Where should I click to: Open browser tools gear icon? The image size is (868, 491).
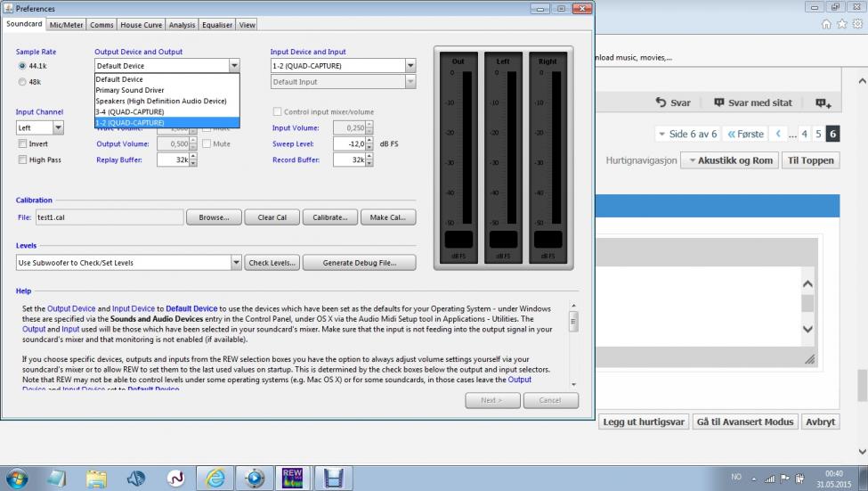coord(857,24)
